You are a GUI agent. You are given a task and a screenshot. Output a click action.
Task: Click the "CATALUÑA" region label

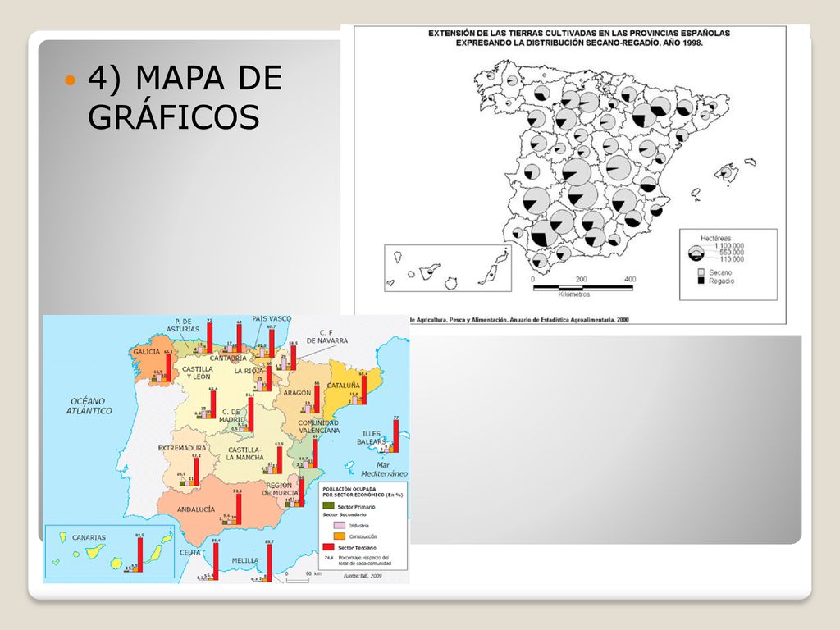click(344, 386)
